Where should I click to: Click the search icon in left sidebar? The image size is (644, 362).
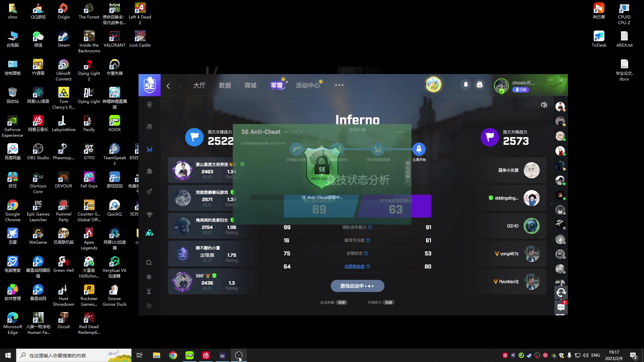point(149,262)
